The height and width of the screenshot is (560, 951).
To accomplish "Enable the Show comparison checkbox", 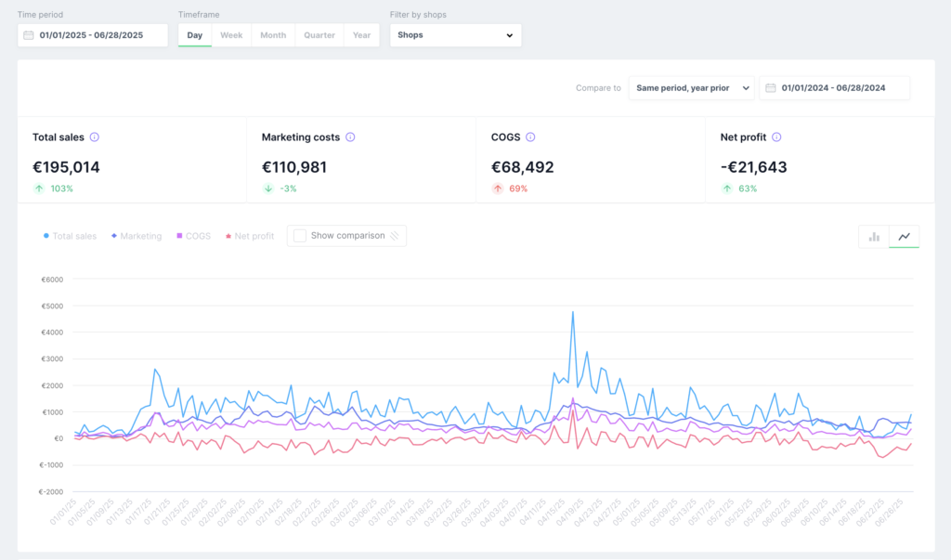I will tap(300, 236).
